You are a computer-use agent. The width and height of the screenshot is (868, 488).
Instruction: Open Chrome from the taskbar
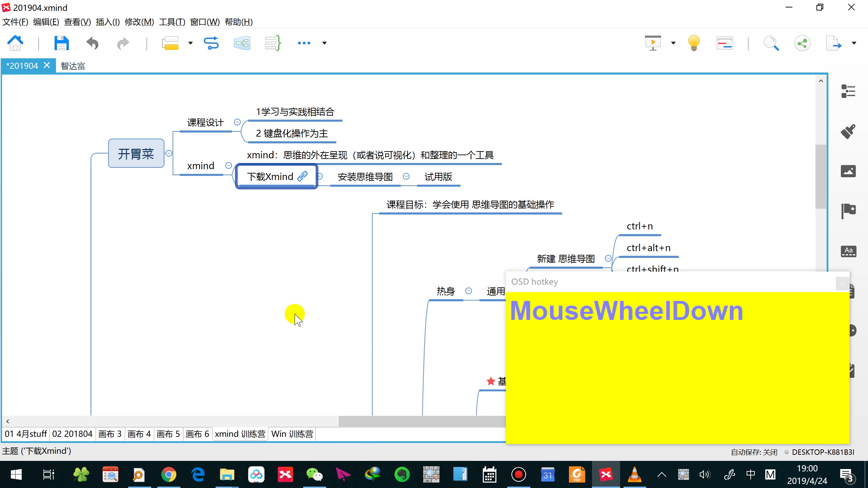(x=169, y=474)
